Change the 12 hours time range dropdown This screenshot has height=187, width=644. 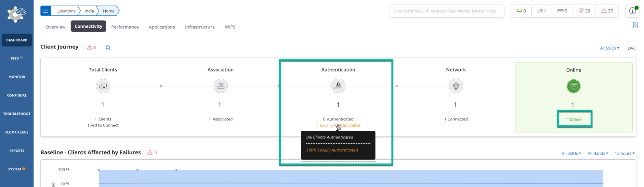[x=624, y=153]
